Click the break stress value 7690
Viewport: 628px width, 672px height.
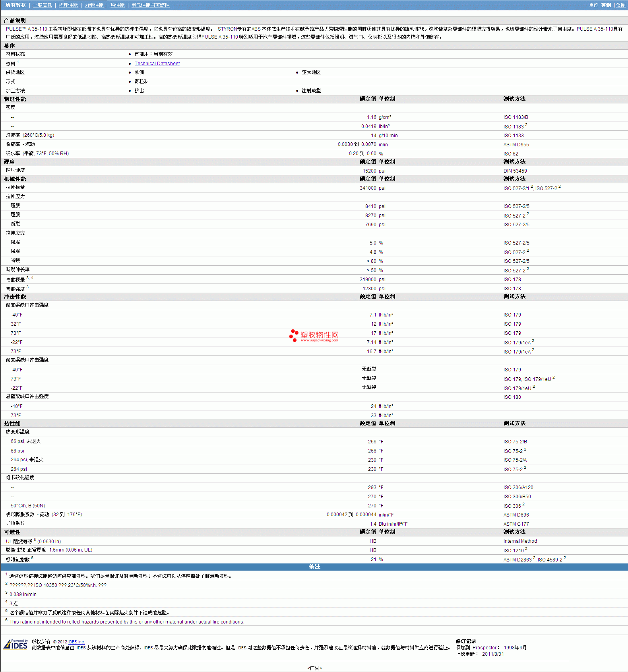(x=370, y=225)
